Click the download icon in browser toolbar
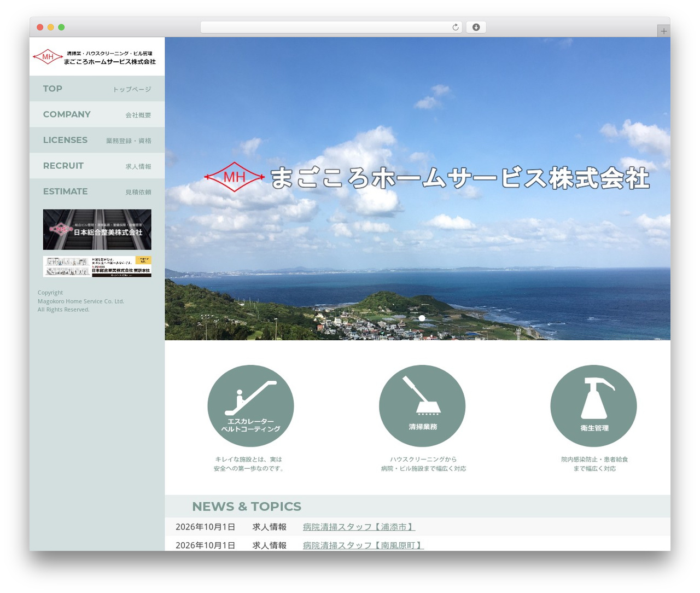The height and width of the screenshot is (593, 700). pos(476,27)
